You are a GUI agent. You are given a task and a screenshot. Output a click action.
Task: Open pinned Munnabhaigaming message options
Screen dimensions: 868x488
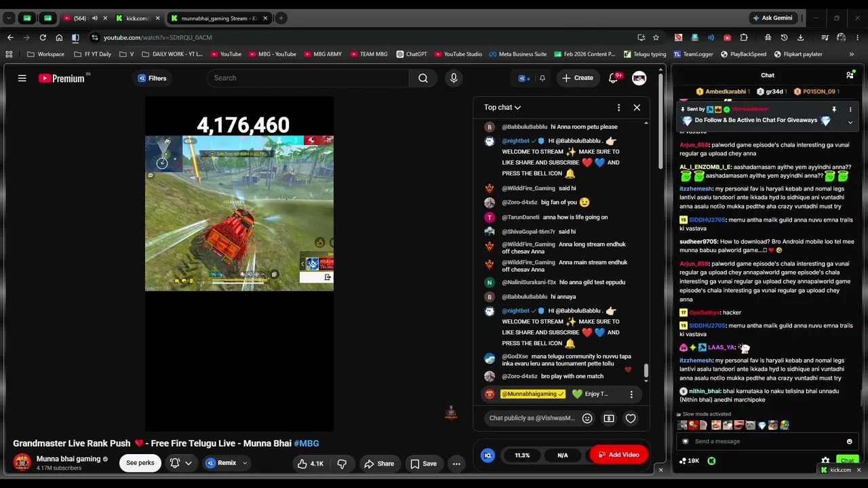point(631,394)
